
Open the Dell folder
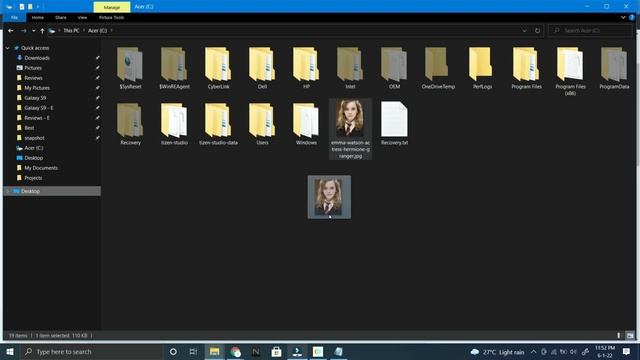[262, 68]
